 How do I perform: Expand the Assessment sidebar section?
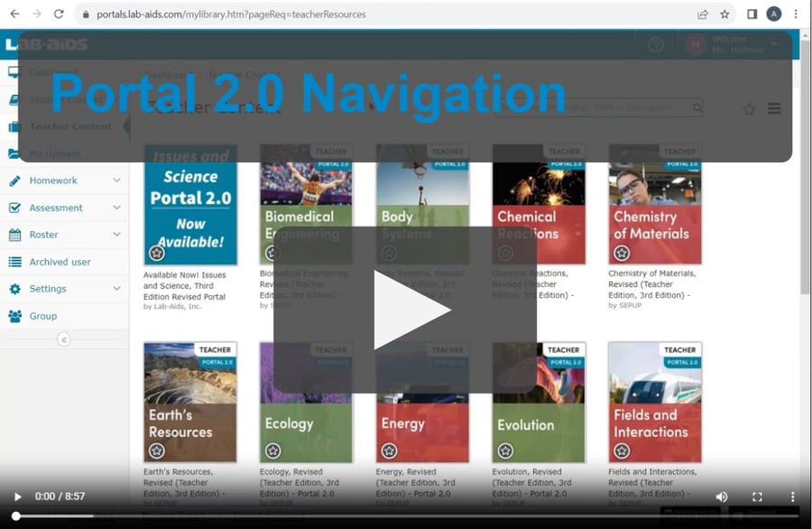click(x=116, y=208)
